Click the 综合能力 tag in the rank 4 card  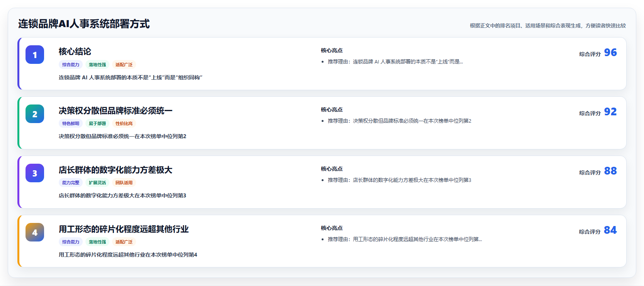point(71,242)
